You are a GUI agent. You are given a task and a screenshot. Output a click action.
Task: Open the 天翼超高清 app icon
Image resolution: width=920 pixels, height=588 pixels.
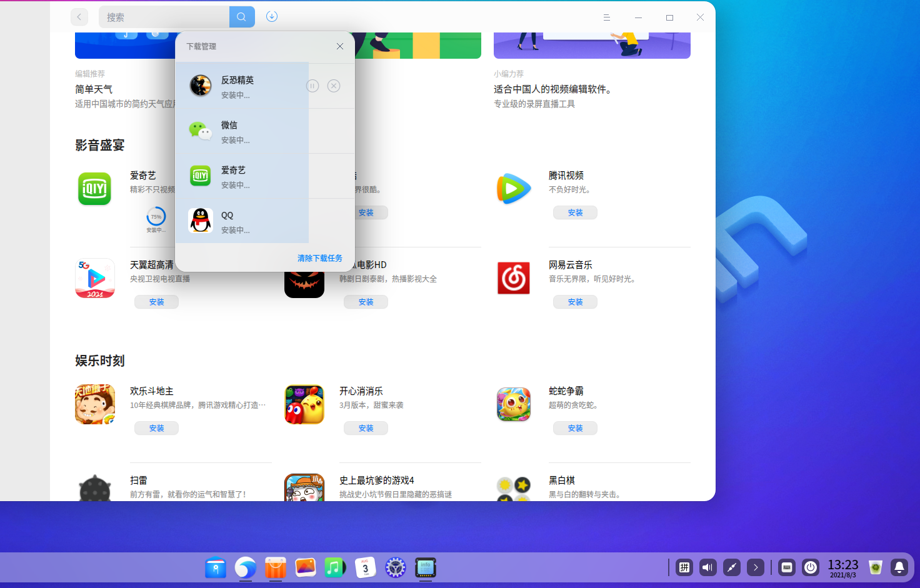(95, 278)
